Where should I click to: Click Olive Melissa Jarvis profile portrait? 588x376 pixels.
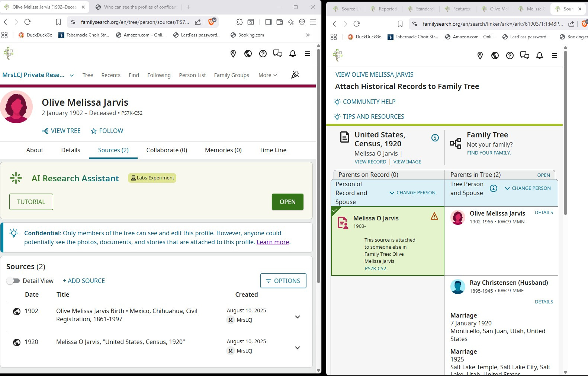(16, 107)
